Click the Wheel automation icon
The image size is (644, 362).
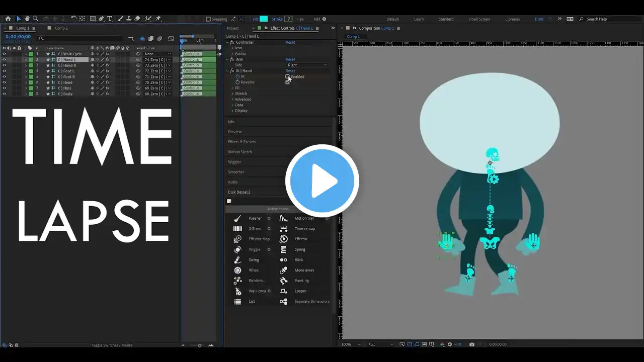pos(237,270)
